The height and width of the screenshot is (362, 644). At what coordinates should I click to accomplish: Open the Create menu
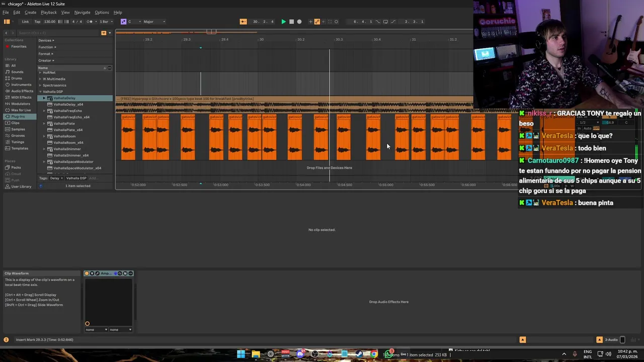point(30,12)
